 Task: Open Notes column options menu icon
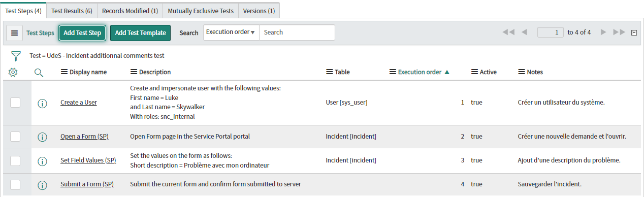point(522,72)
